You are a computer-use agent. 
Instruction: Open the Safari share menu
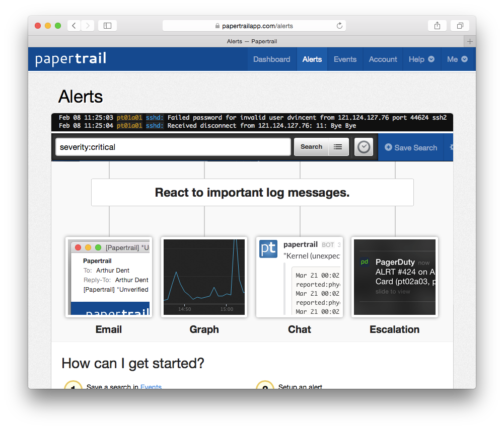tap(437, 26)
